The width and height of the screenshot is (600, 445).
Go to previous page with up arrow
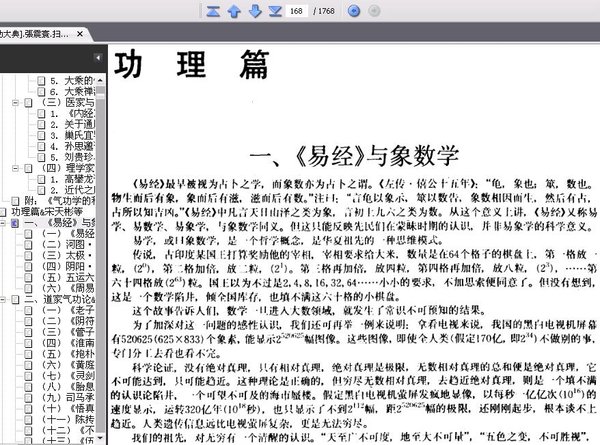click(234, 11)
